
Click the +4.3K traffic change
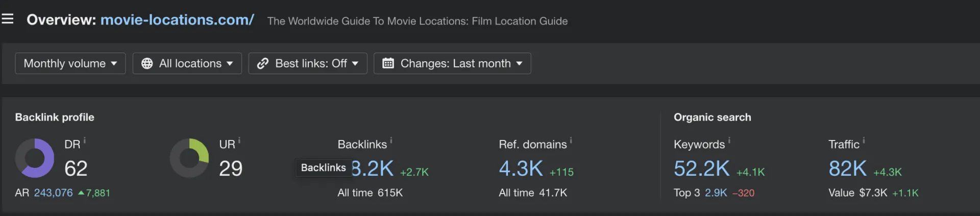pyautogui.click(x=888, y=172)
